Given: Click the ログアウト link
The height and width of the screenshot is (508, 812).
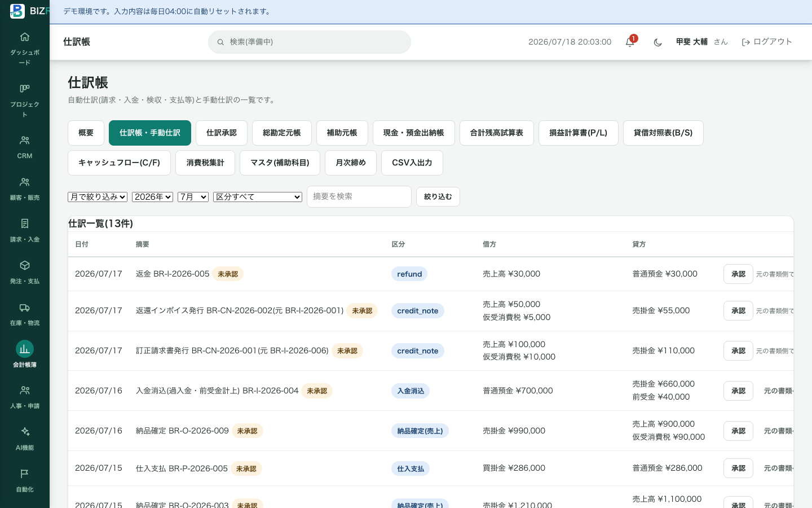Looking at the screenshot, I should pyautogui.click(x=767, y=42).
